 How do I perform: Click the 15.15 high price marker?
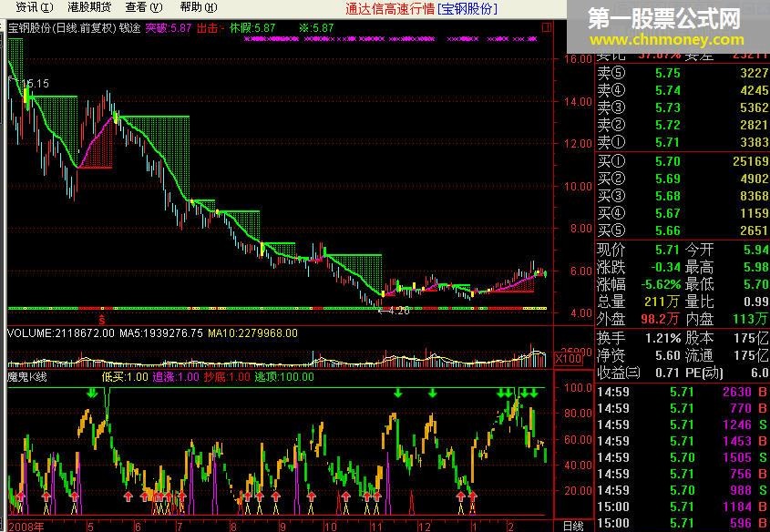[x=36, y=84]
